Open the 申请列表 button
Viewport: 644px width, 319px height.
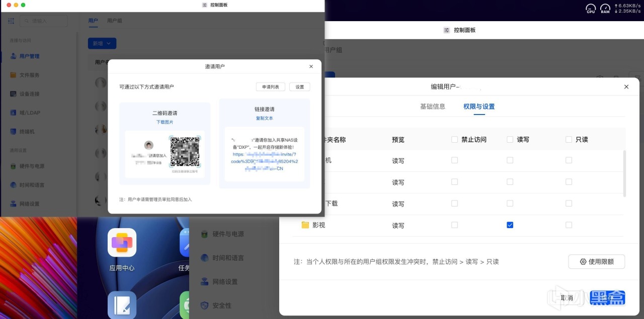click(x=271, y=87)
